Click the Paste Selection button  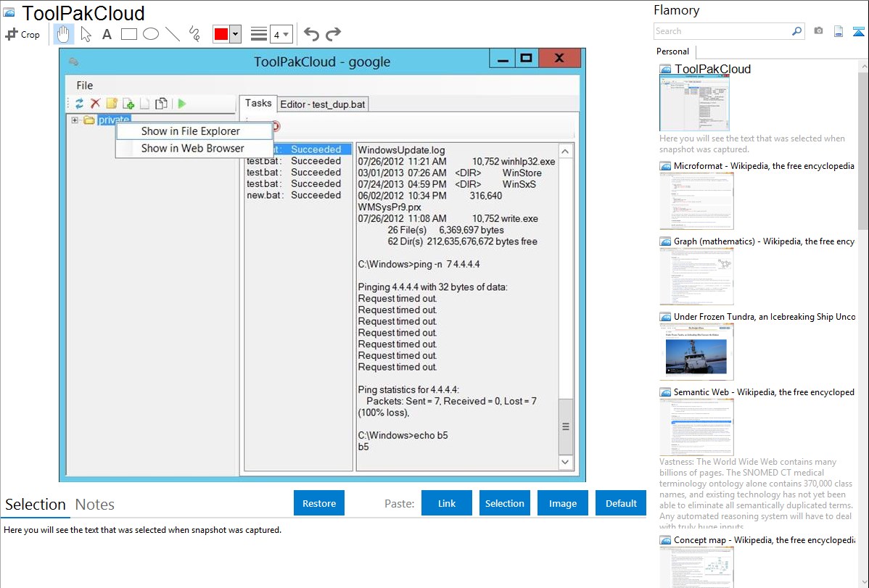click(504, 503)
